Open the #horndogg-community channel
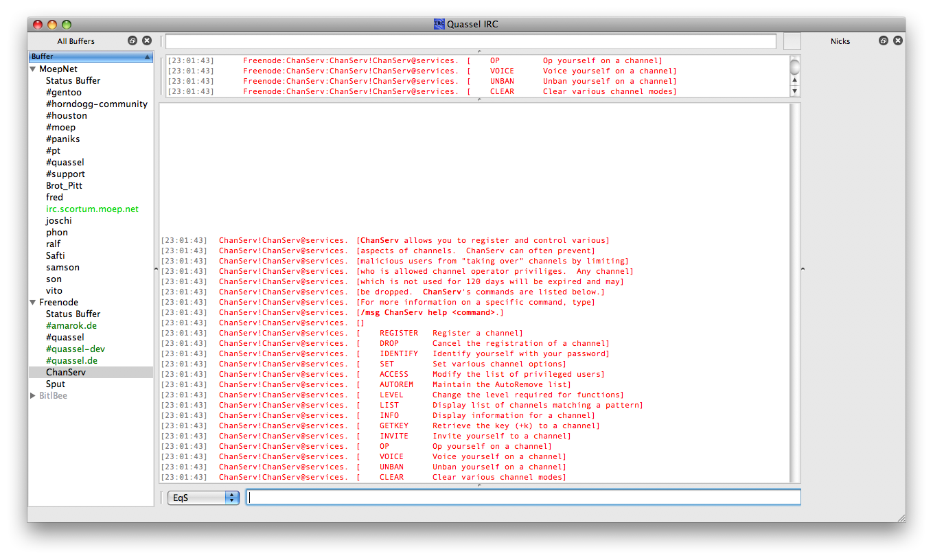 tap(97, 104)
